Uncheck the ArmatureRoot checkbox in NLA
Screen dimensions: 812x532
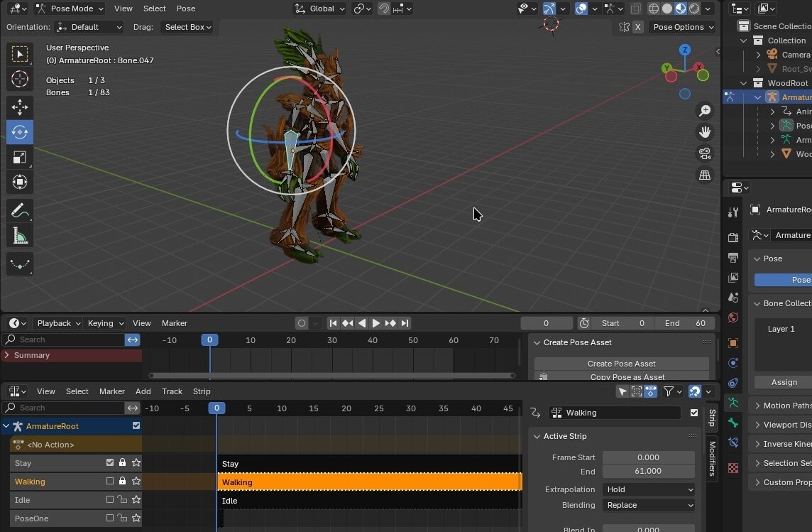[136, 426]
